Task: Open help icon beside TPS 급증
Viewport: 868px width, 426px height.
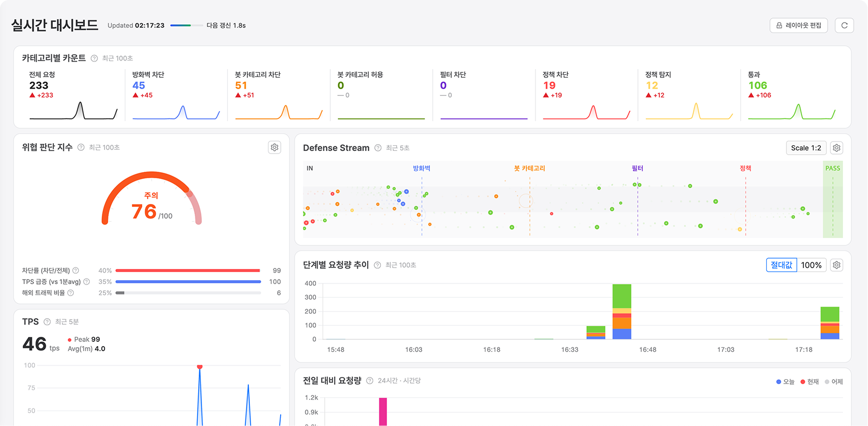Action: coord(86,282)
